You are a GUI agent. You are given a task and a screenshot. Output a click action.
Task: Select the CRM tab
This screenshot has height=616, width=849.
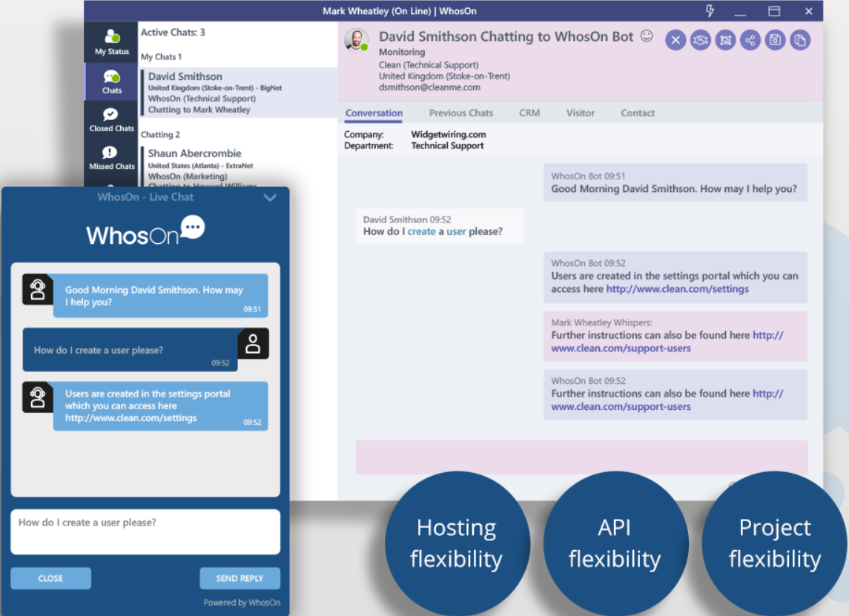click(529, 113)
